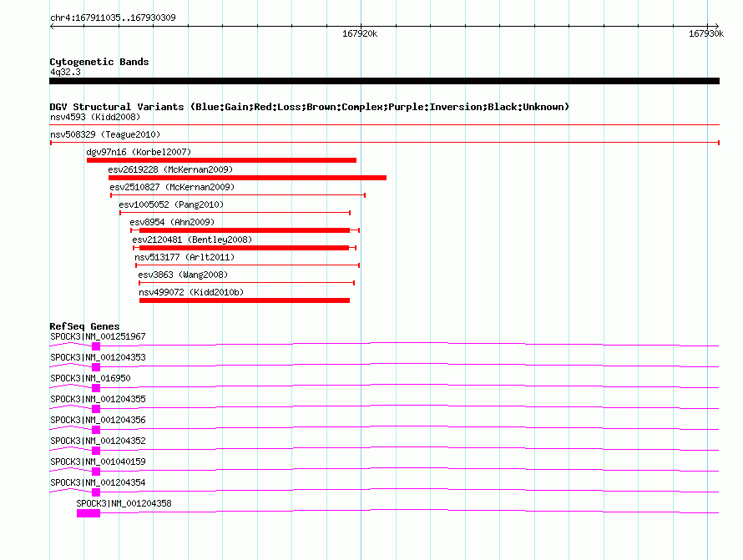This screenshot has height=560, width=743.
Task: Open variant esv1005052 (Pang2010) label
Action: [x=171, y=204]
